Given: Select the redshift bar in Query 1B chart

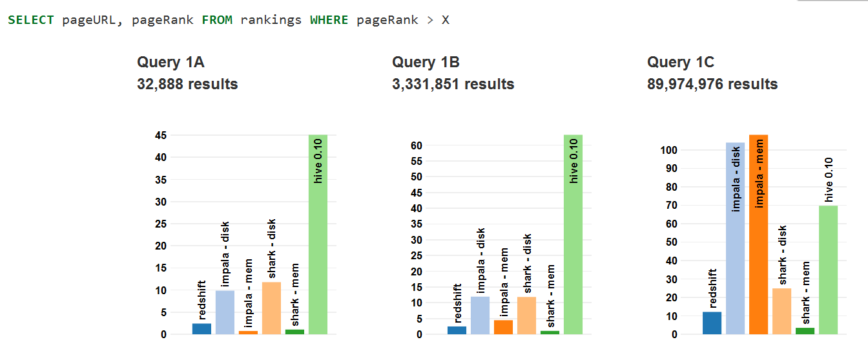Looking at the screenshot, I should pos(457,330).
